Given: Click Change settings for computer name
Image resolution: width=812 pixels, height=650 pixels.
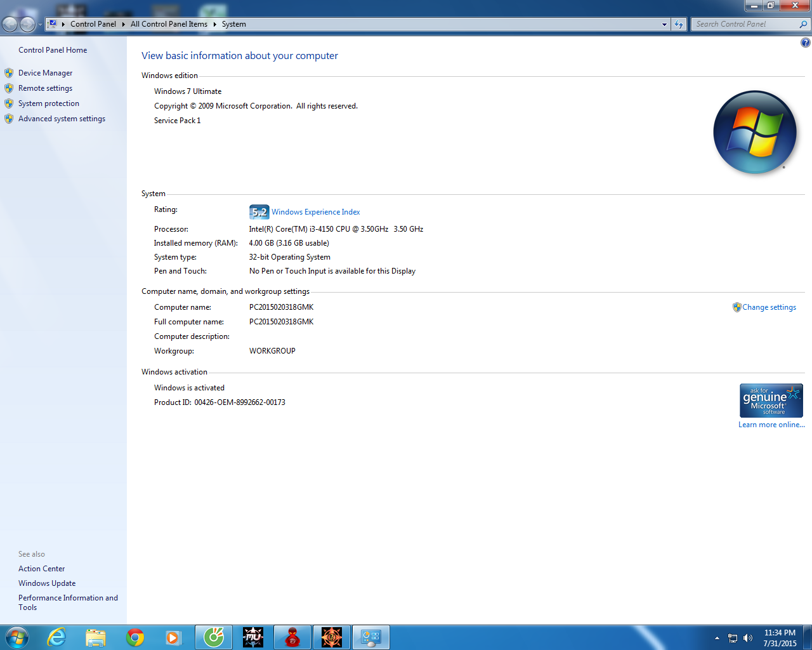Looking at the screenshot, I should click(769, 307).
